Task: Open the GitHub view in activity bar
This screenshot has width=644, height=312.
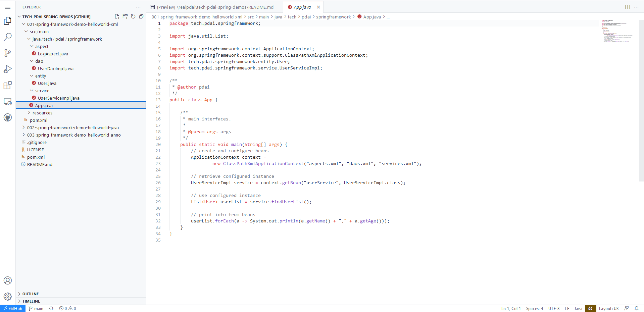Action: pyautogui.click(x=8, y=118)
